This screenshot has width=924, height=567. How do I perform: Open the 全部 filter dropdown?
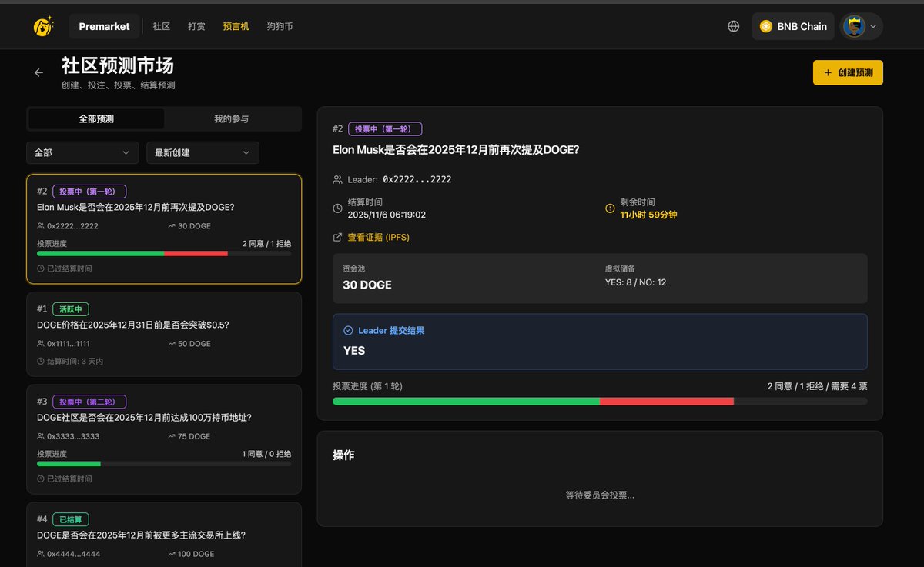coord(82,152)
